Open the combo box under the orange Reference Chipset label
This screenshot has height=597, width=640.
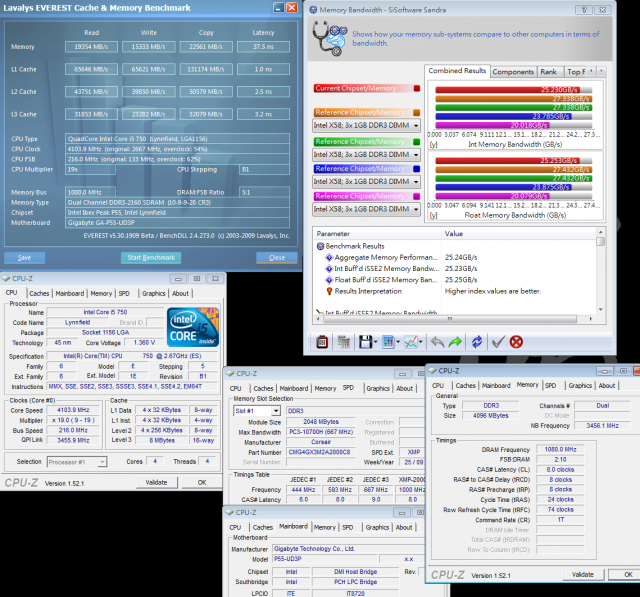[367, 125]
